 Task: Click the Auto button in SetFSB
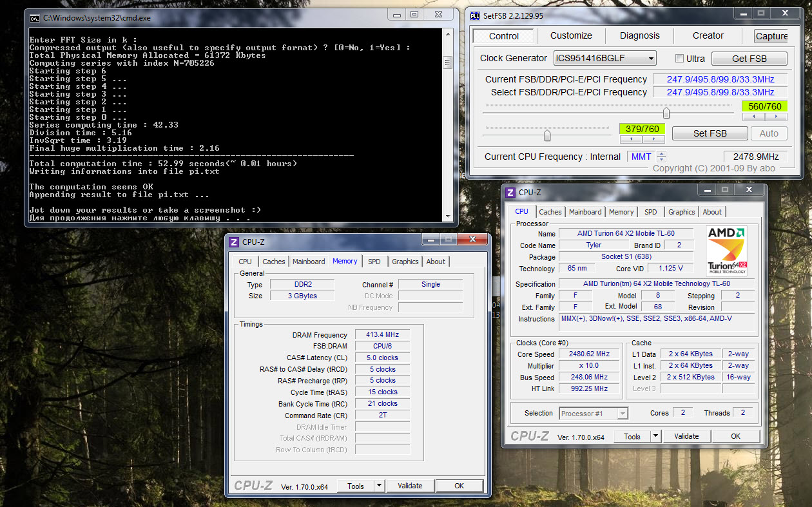coord(769,133)
